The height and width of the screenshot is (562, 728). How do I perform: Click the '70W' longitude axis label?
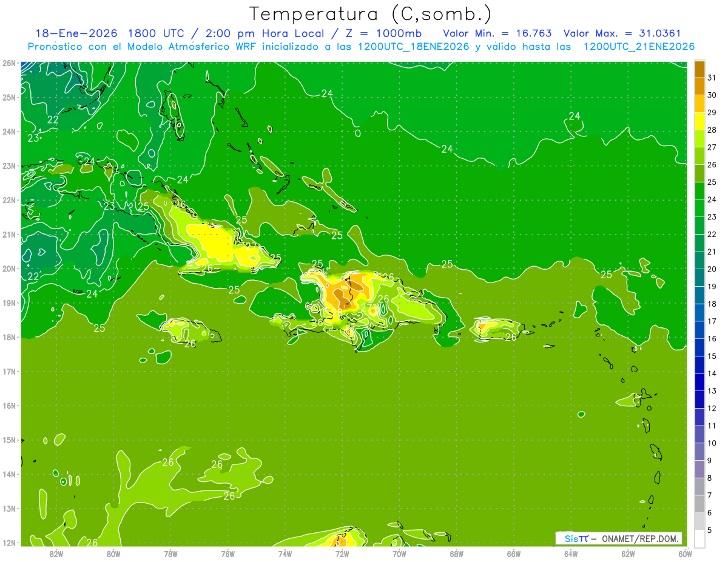(x=399, y=554)
